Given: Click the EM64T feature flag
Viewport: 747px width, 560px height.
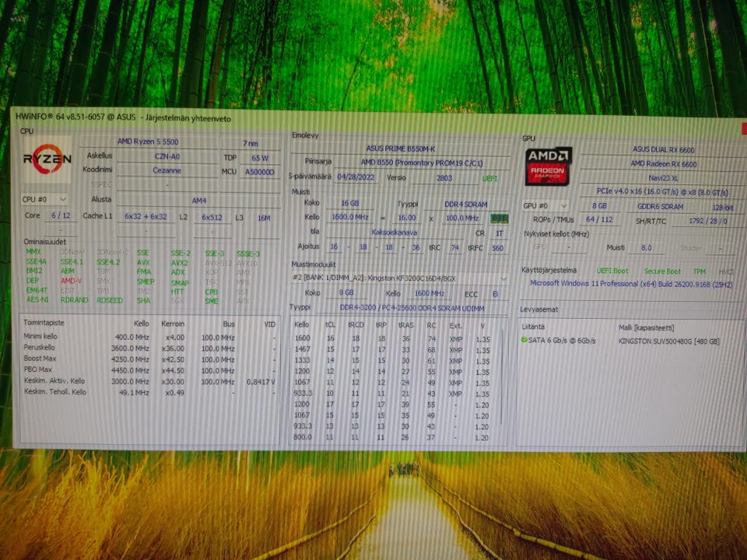Looking at the screenshot, I should (37, 290).
